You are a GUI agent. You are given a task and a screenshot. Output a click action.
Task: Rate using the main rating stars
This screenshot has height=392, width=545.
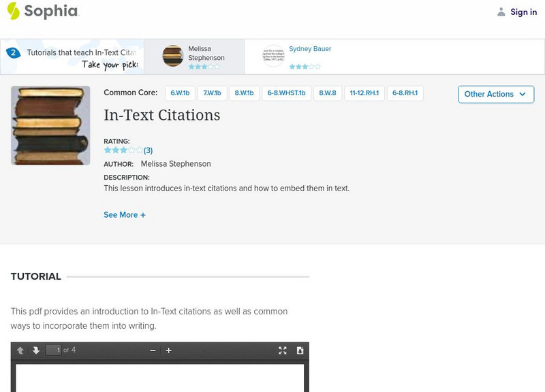(x=123, y=150)
